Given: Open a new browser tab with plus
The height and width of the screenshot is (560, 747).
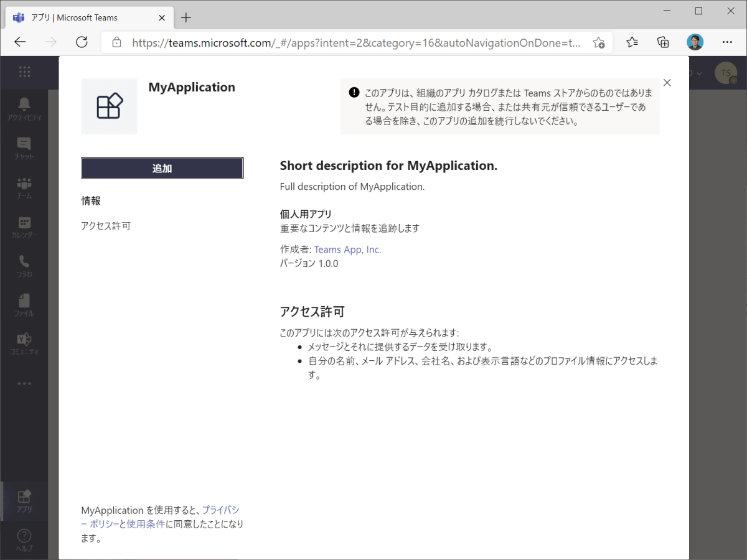Looking at the screenshot, I should click(186, 17).
